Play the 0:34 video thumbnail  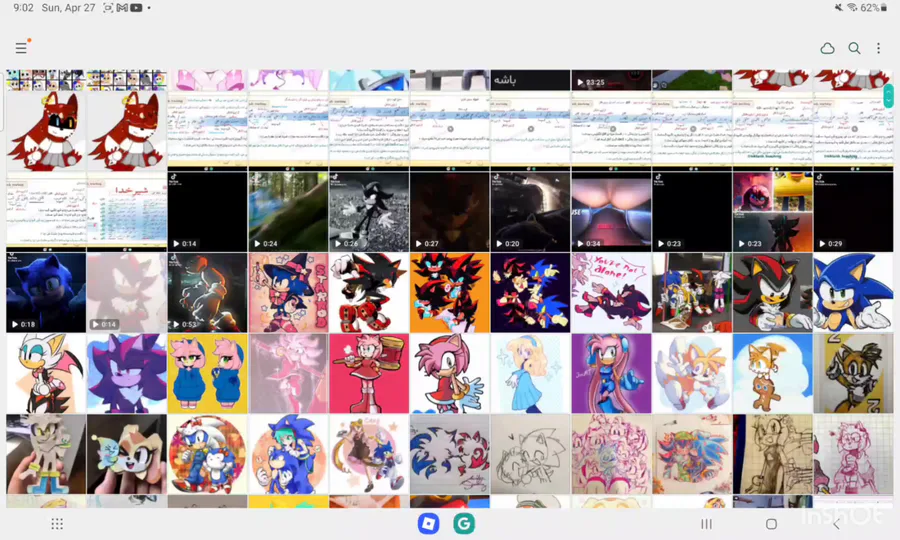pos(611,212)
